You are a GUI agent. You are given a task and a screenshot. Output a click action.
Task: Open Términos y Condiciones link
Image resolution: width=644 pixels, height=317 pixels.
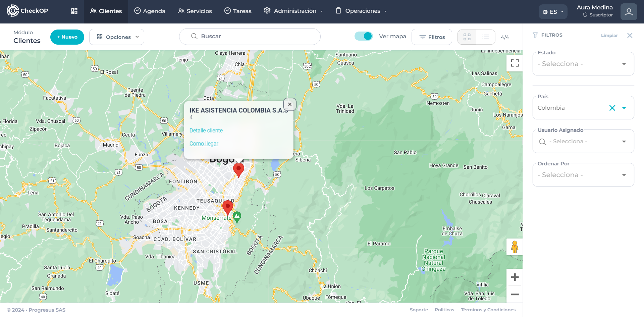(x=488, y=310)
